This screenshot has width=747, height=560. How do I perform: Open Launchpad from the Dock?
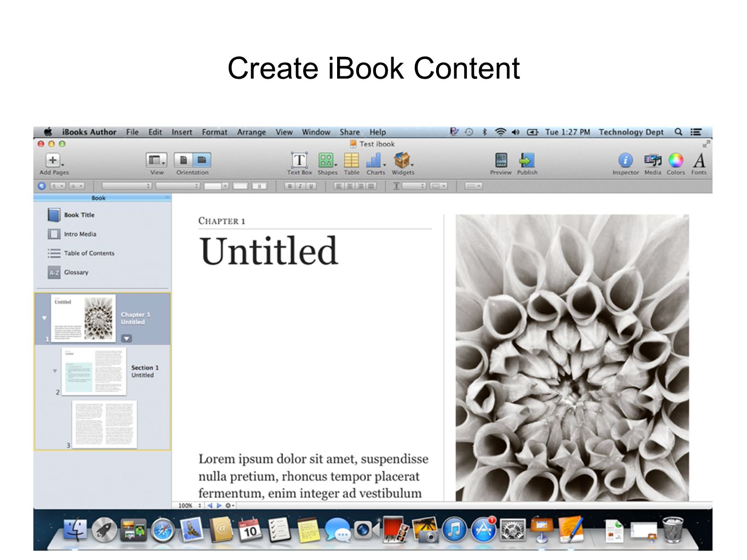click(104, 529)
